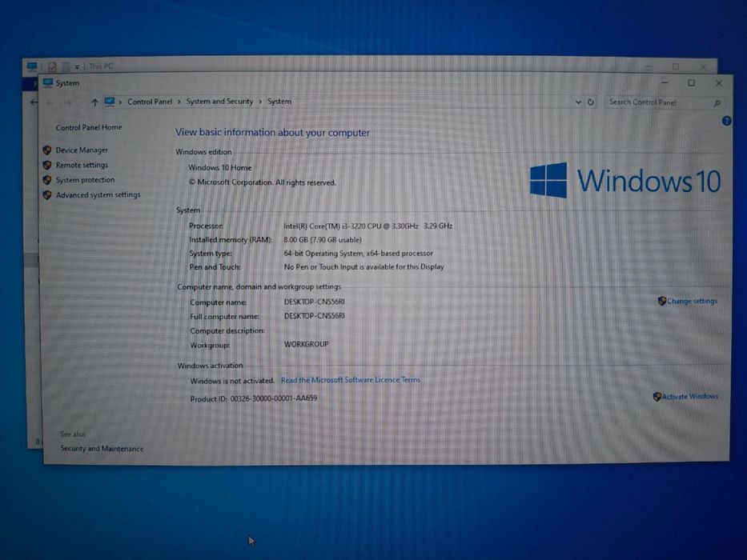747x560 pixels.
Task: Click the refresh icon in address bar
Action: click(x=591, y=102)
